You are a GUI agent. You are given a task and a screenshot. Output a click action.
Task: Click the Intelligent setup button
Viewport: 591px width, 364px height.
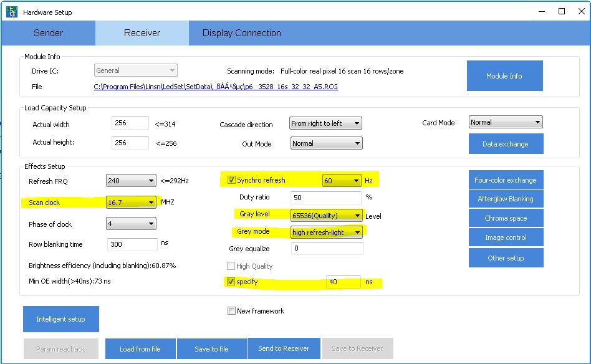tap(60, 319)
